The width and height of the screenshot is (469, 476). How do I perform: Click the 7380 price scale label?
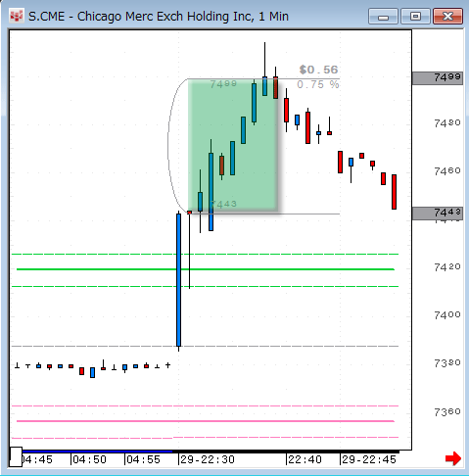(x=447, y=363)
